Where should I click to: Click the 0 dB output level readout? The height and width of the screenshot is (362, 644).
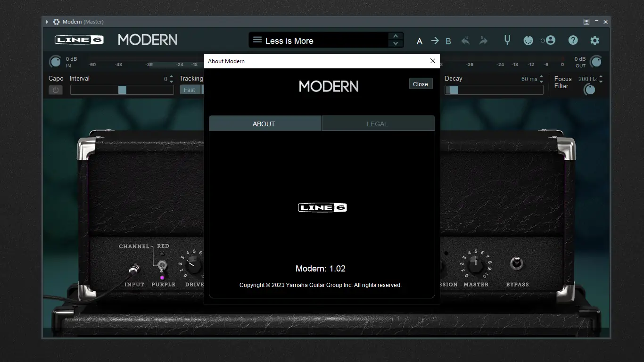579,59
